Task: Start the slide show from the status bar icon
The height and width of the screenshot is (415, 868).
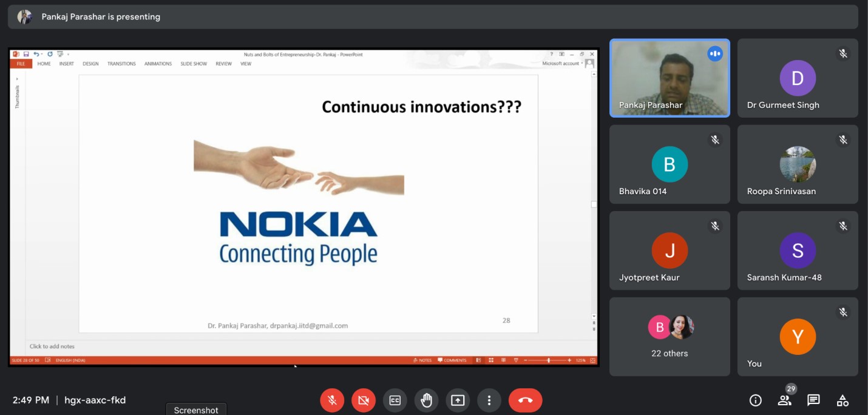Action: click(x=515, y=360)
